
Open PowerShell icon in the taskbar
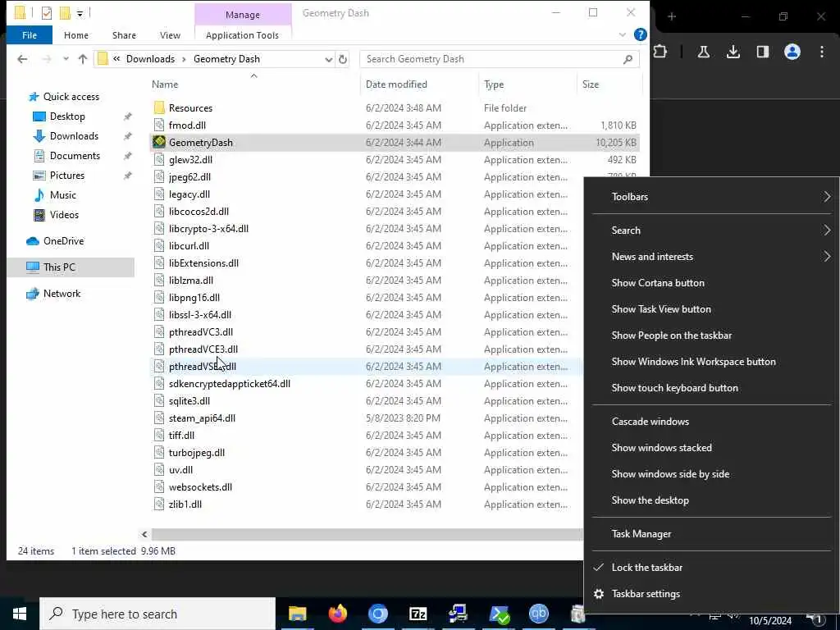pyautogui.click(x=498, y=614)
